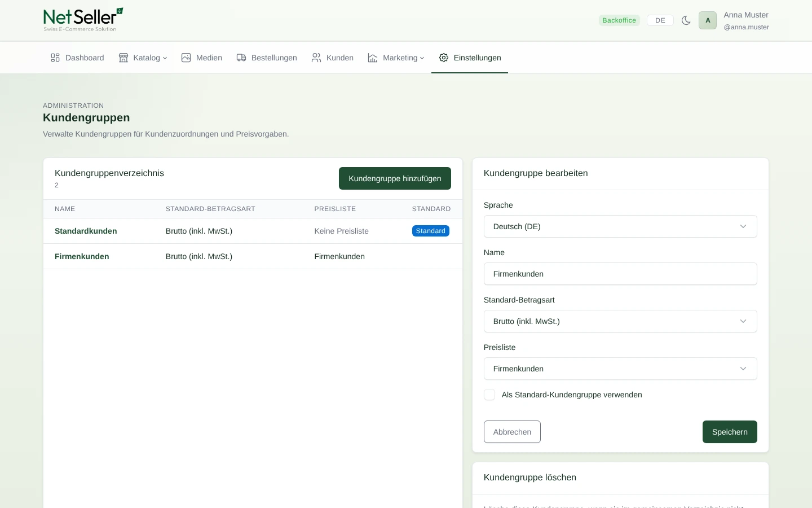
Task: Click the Backoffice badge
Action: pyautogui.click(x=619, y=20)
